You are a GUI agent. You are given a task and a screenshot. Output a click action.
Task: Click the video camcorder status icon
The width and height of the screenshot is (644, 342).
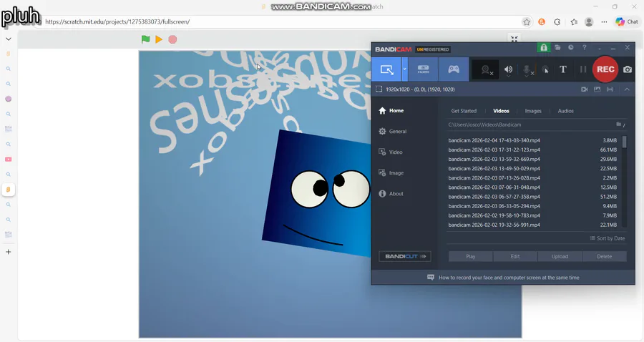(x=585, y=89)
